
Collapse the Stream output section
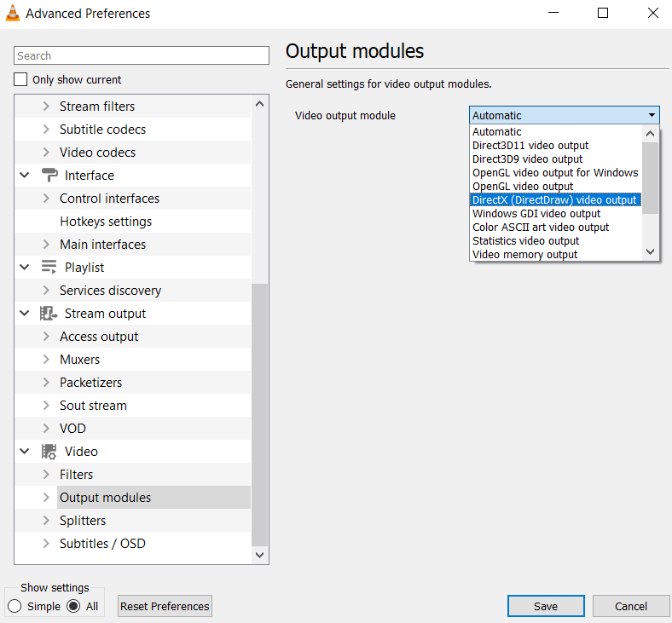pos(24,314)
